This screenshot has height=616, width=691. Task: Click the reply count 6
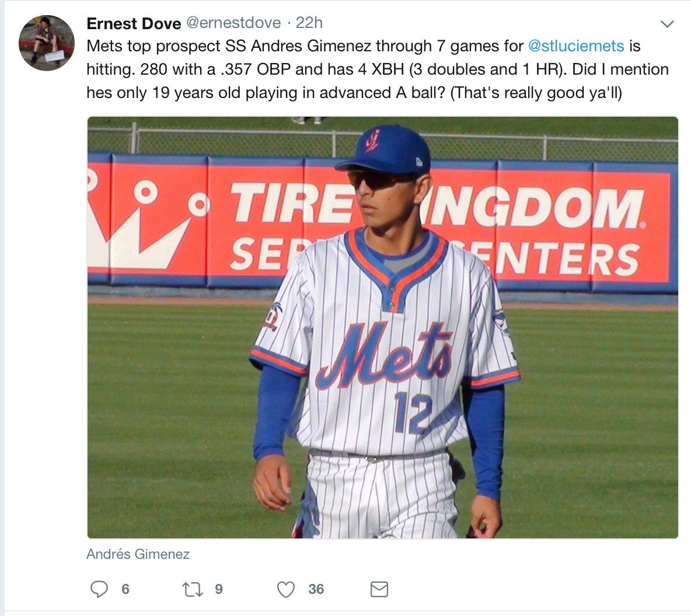[x=125, y=589]
